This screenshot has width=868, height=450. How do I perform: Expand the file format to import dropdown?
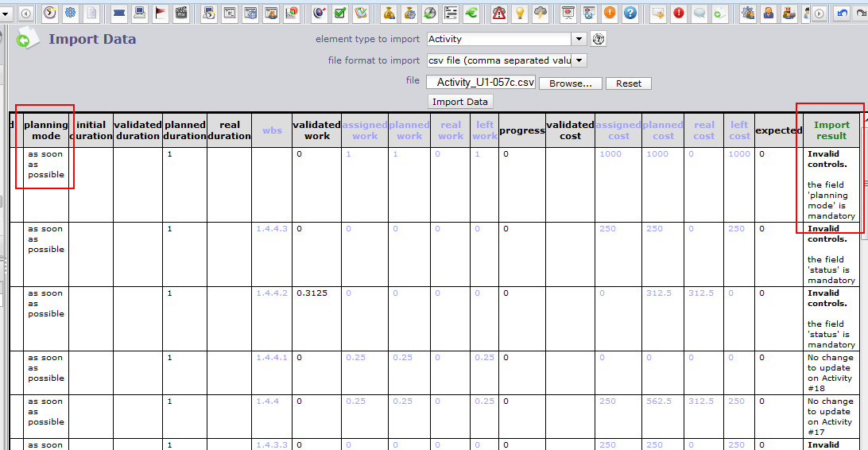(x=579, y=60)
